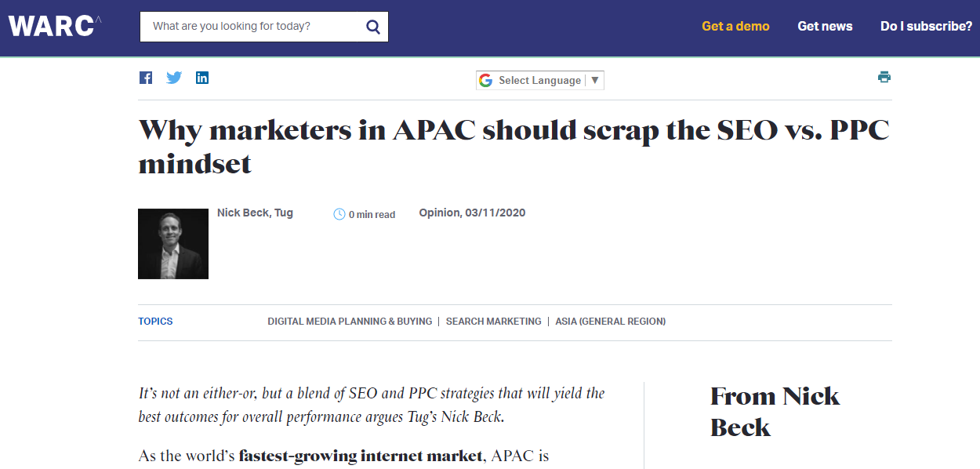Share article on LinkedIn icon
The height and width of the screenshot is (469, 980).
click(202, 78)
